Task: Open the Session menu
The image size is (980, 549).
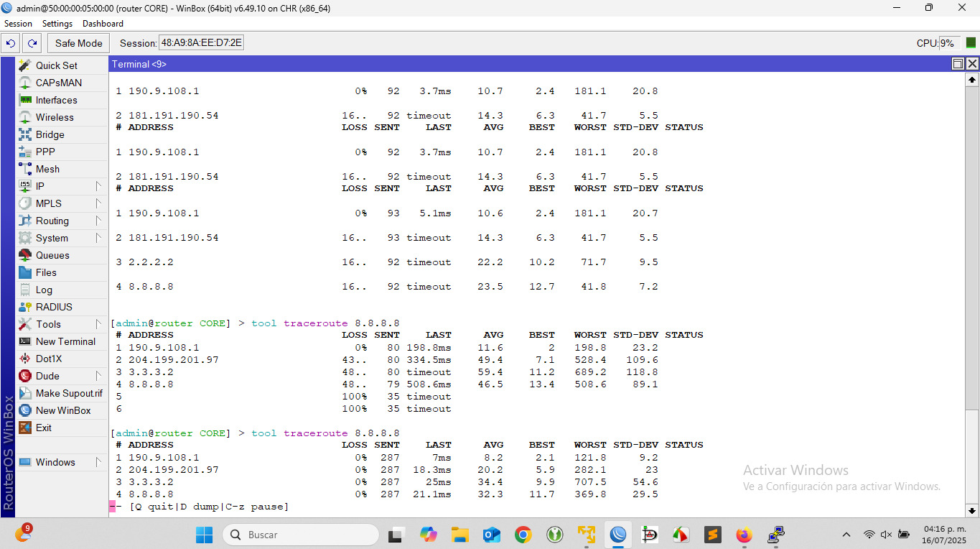Action: [18, 24]
